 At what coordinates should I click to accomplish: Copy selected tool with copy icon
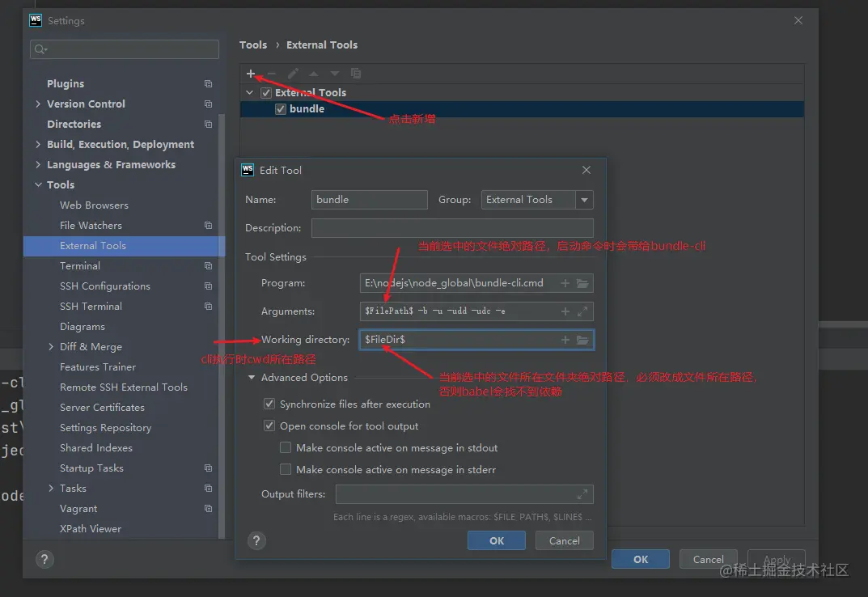click(356, 73)
